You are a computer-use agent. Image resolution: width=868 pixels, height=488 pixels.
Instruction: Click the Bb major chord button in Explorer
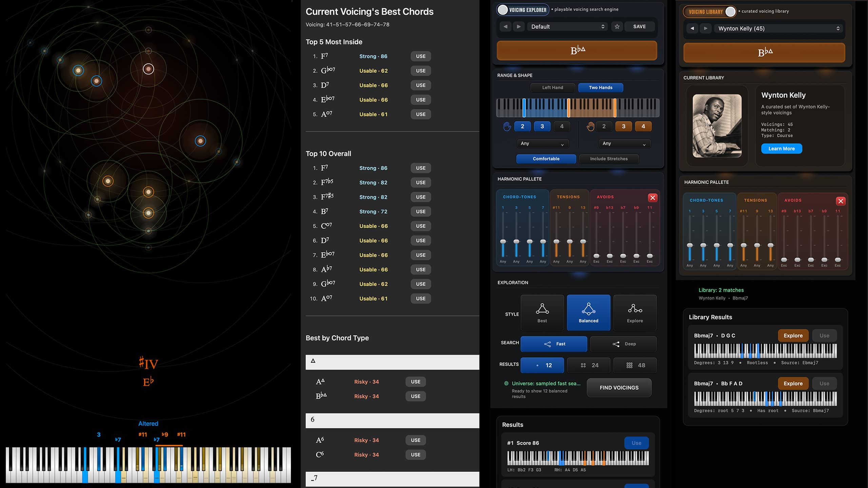[577, 50]
